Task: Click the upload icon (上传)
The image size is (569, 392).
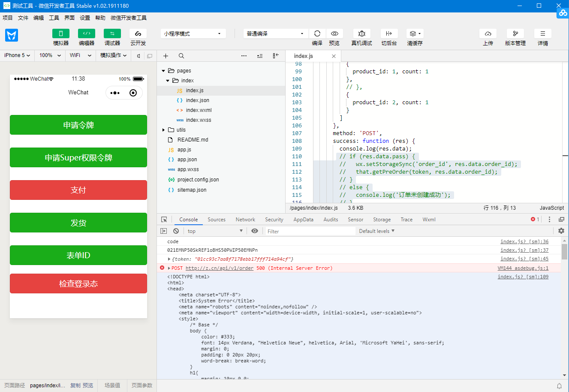Action: coord(488,33)
